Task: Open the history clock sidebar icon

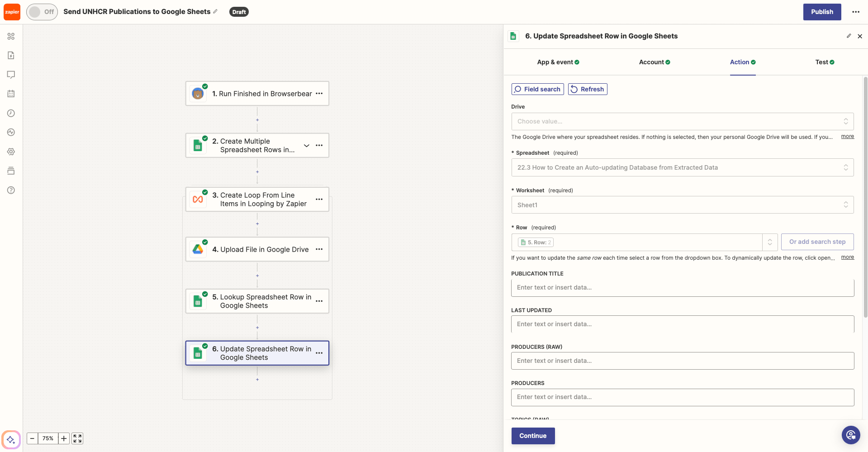Action: pyautogui.click(x=11, y=113)
